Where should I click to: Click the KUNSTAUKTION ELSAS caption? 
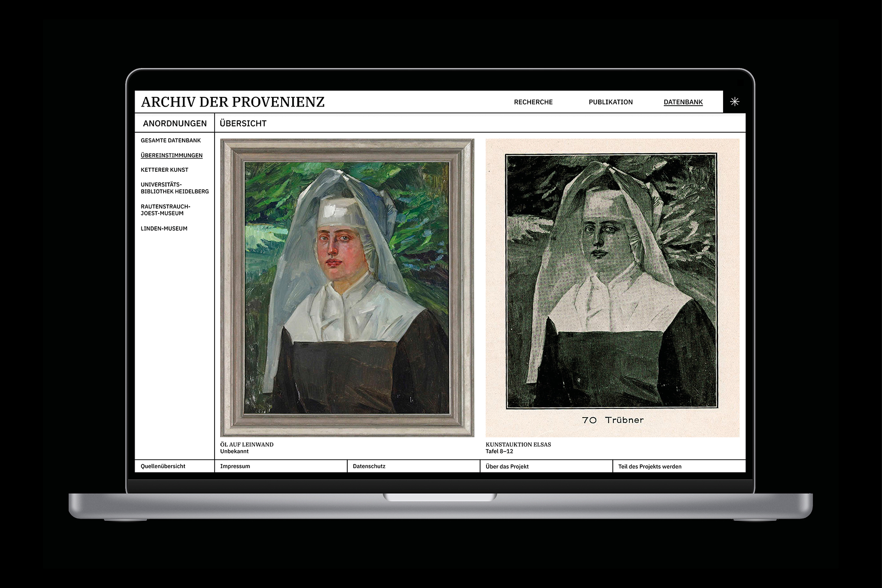(518, 445)
